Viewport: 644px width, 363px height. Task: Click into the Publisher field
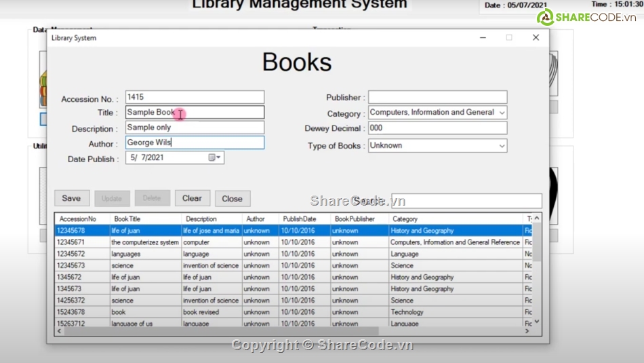[437, 98]
